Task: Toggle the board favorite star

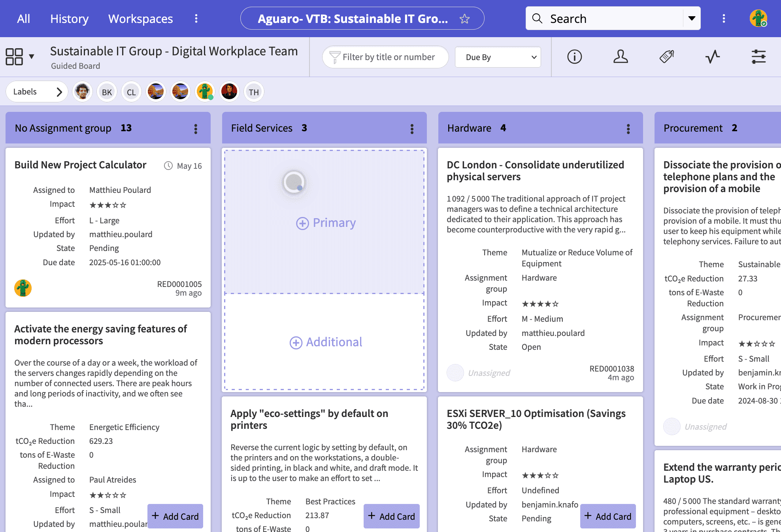Action: [x=464, y=18]
